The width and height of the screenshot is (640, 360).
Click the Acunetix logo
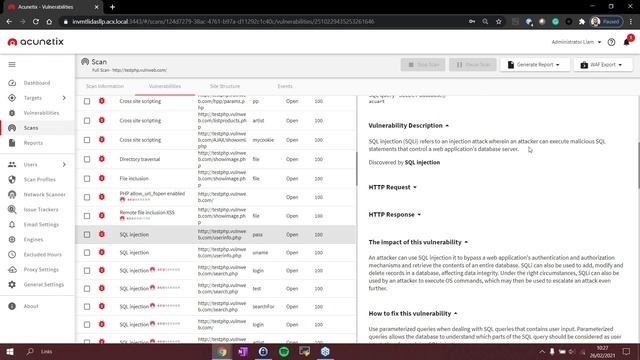pyautogui.click(x=36, y=42)
